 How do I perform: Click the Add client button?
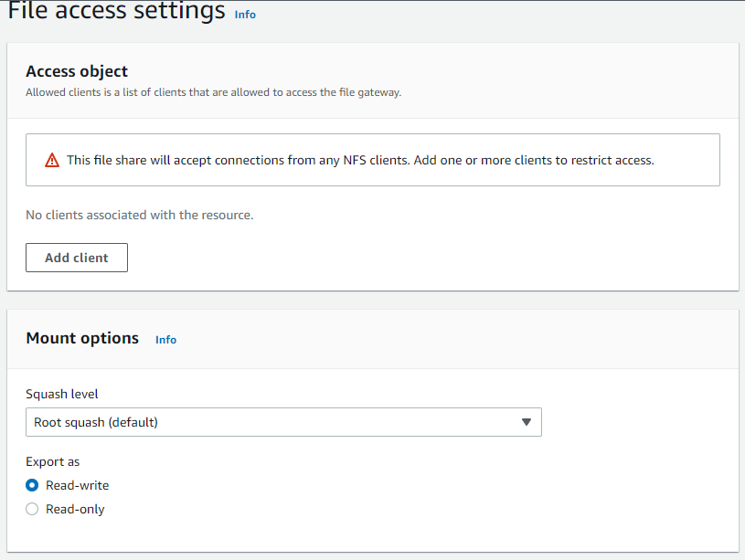[x=77, y=258]
